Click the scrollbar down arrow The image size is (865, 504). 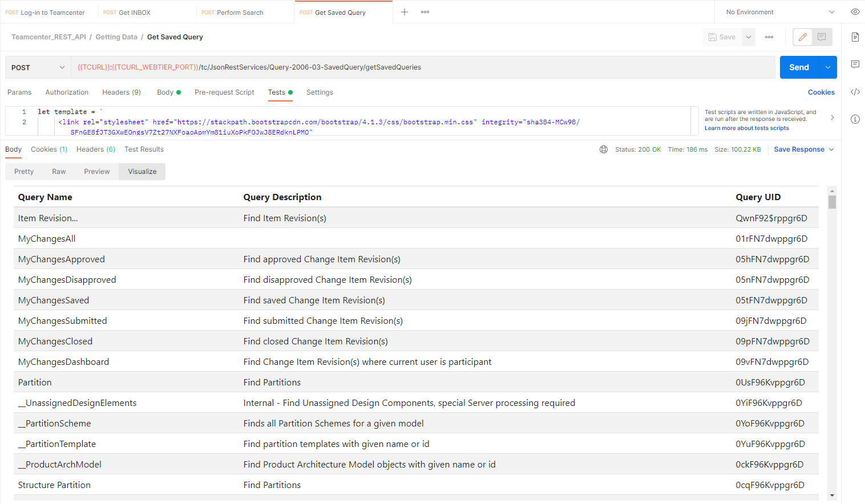832,495
